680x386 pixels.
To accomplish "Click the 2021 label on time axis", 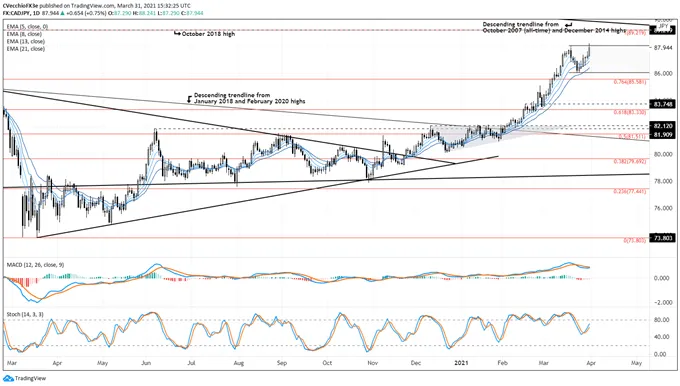I will click(x=461, y=363).
